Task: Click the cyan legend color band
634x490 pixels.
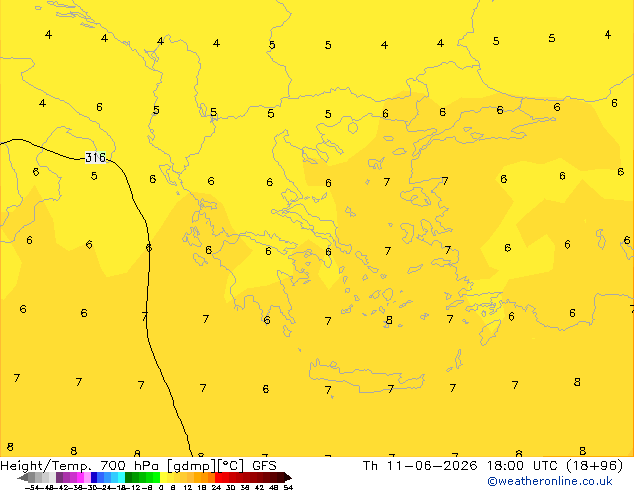Action: 121,477
